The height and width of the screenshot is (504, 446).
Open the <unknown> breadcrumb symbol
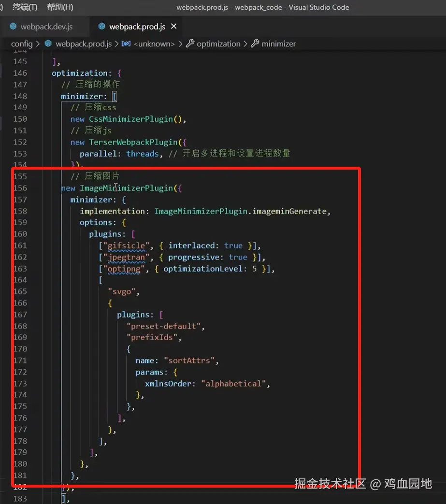[154, 43]
